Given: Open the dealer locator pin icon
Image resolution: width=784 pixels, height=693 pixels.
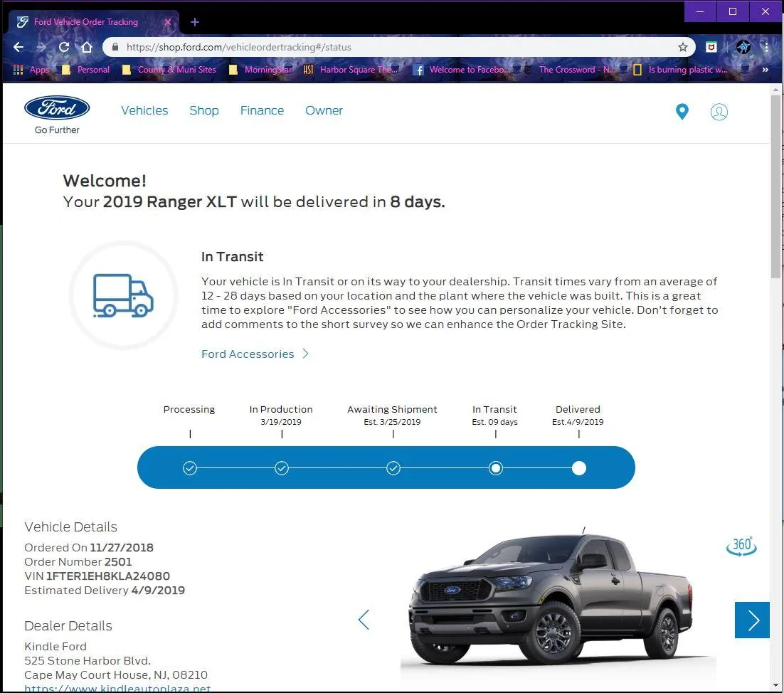Looking at the screenshot, I should [x=682, y=112].
